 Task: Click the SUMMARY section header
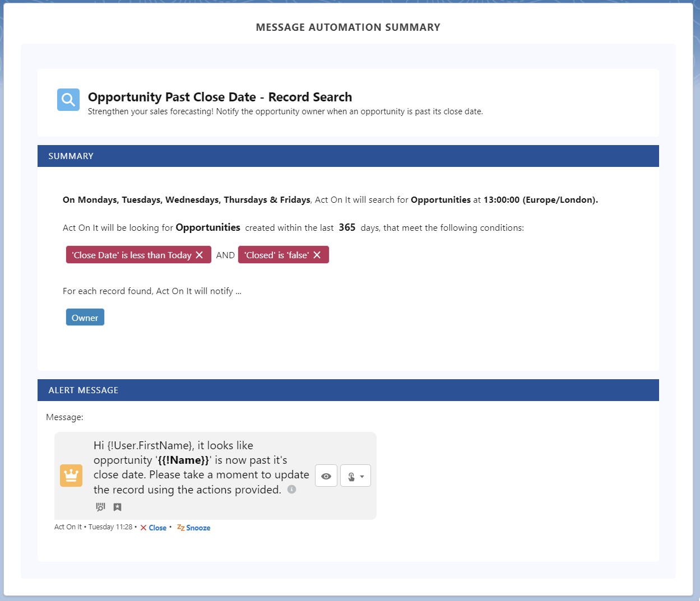pyautogui.click(x=348, y=156)
